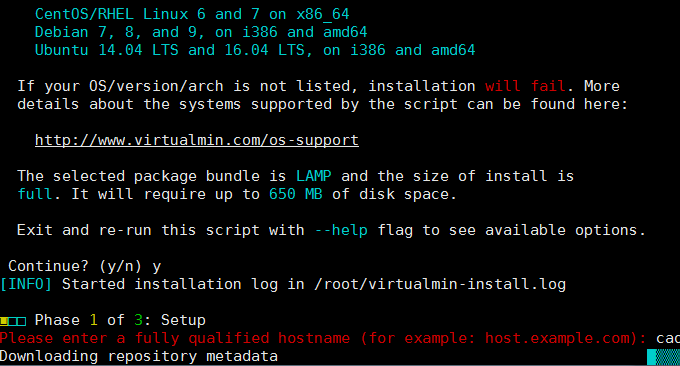This screenshot has width=680, height=366.
Task: Click the middle empty phase indicator box
Action: [13, 321]
